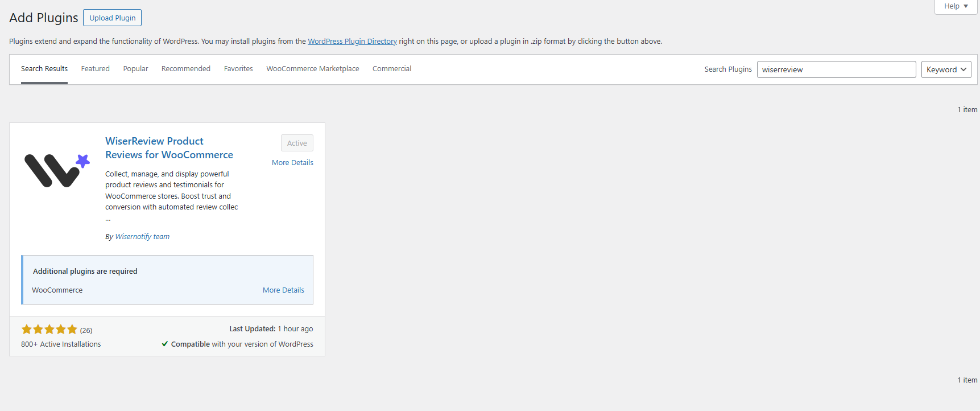Click the WooCommerce required plugin name
The height and width of the screenshot is (411, 980).
(57, 290)
